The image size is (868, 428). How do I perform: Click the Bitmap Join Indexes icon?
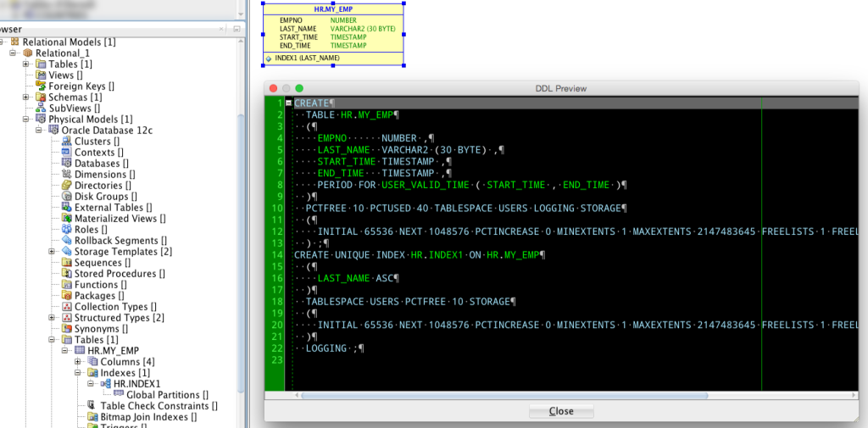coord(92,417)
